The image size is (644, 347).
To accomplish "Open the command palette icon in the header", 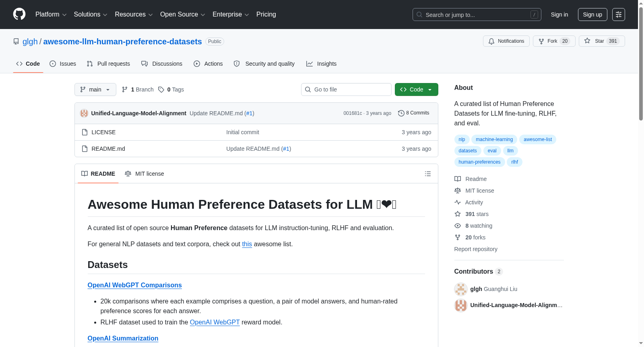I will point(619,15).
